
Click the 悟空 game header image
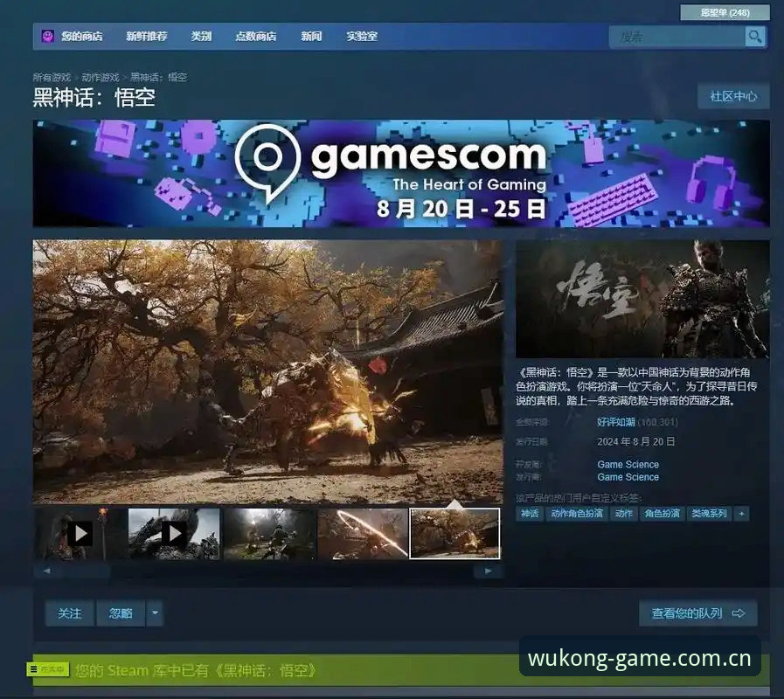[x=642, y=299]
